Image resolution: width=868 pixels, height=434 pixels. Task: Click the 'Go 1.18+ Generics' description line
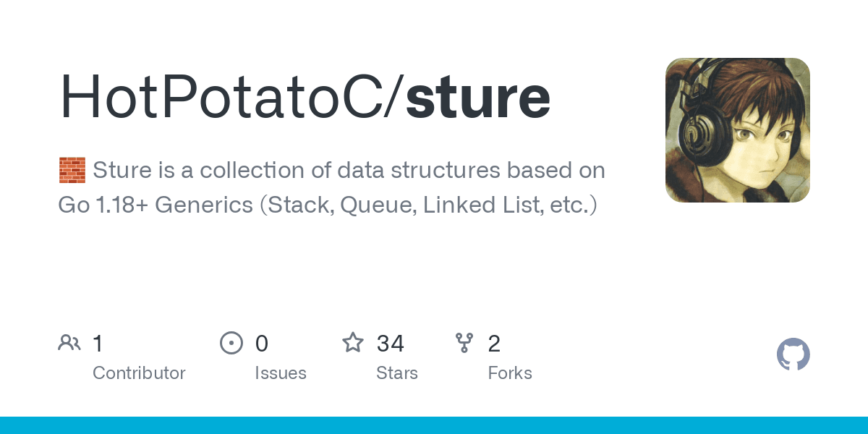point(328,205)
